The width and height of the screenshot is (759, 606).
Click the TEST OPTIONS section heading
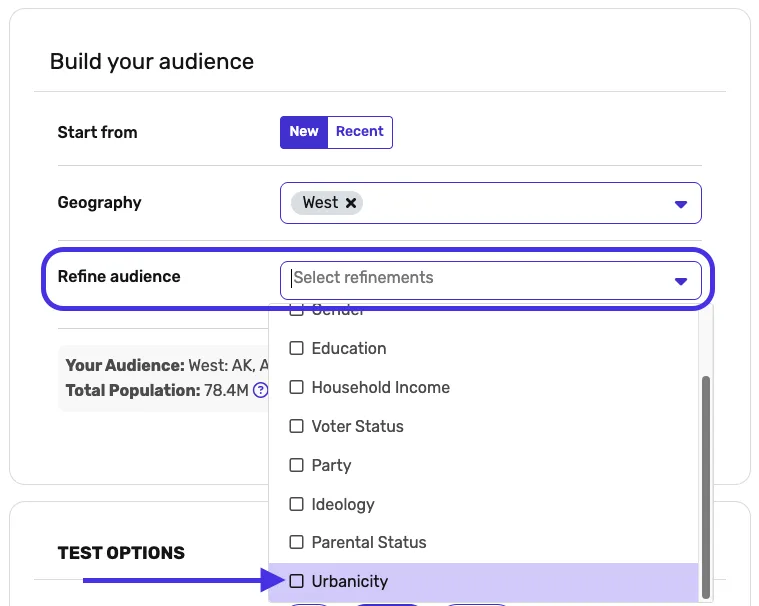121,553
